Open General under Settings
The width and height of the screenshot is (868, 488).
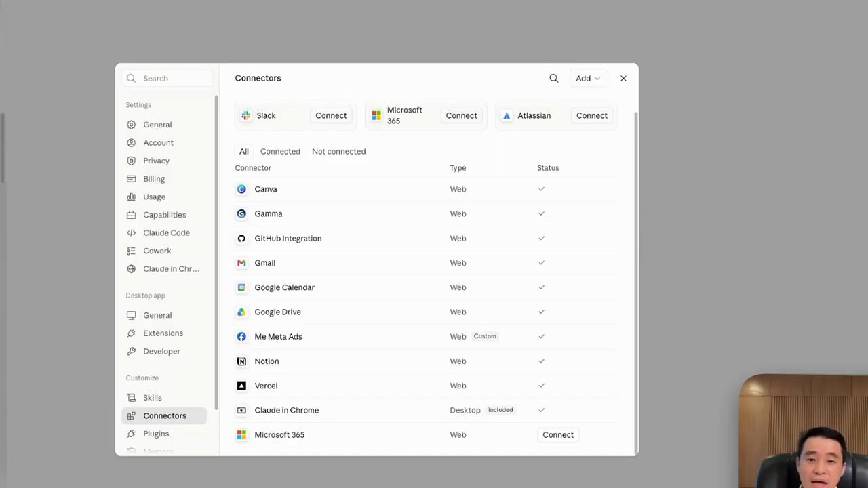[x=164, y=125]
